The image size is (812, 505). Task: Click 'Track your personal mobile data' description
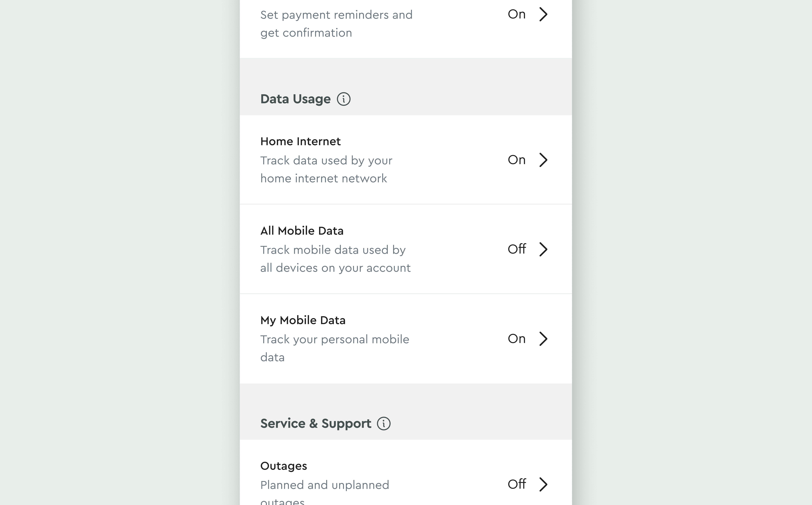click(334, 348)
